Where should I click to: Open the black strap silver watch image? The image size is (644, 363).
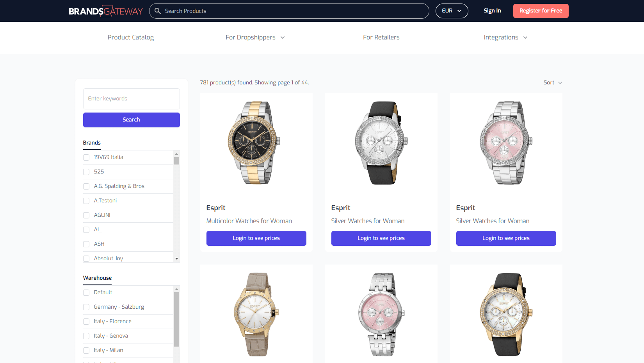tap(381, 143)
